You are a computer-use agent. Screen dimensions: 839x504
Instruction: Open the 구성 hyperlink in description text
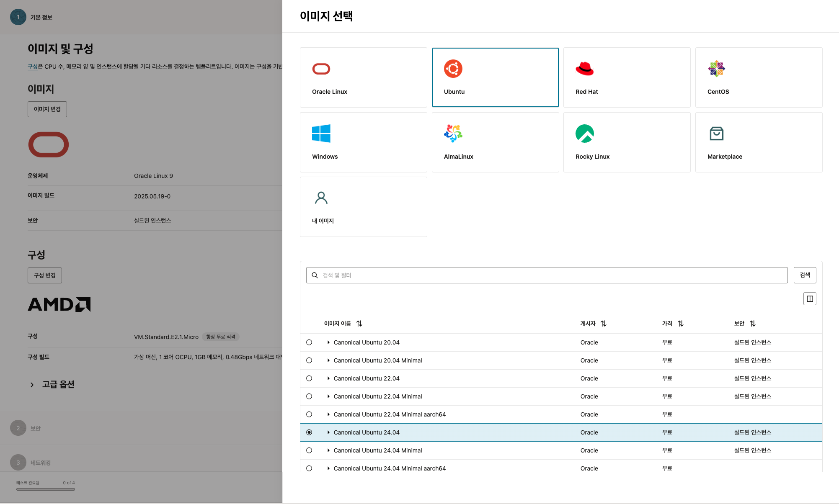[x=33, y=67]
